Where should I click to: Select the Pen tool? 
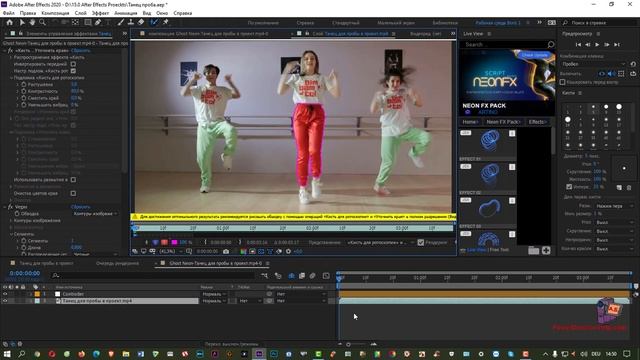point(98,22)
